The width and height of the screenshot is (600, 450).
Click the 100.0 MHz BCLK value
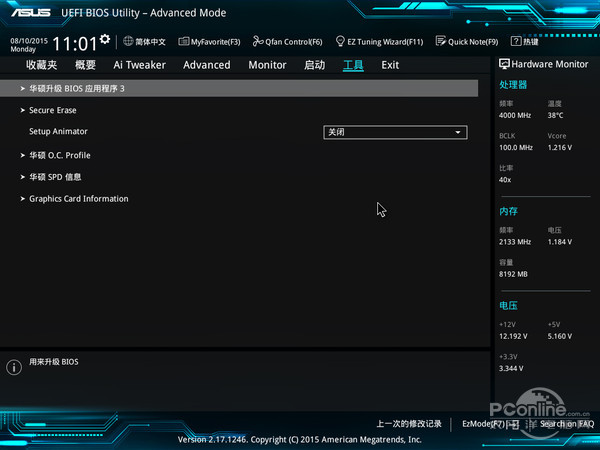point(515,147)
